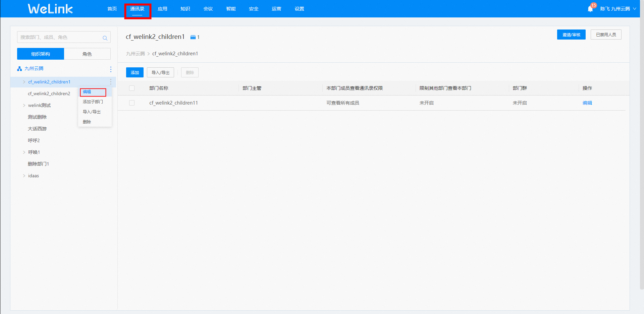The image size is (644, 314).
Task: Select the 呼呼2 tree item
Action: (34, 140)
